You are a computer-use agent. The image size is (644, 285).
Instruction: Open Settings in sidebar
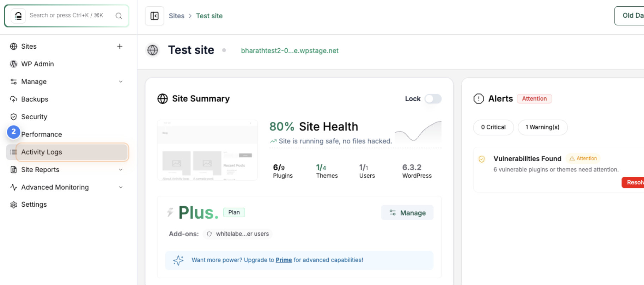coord(34,205)
